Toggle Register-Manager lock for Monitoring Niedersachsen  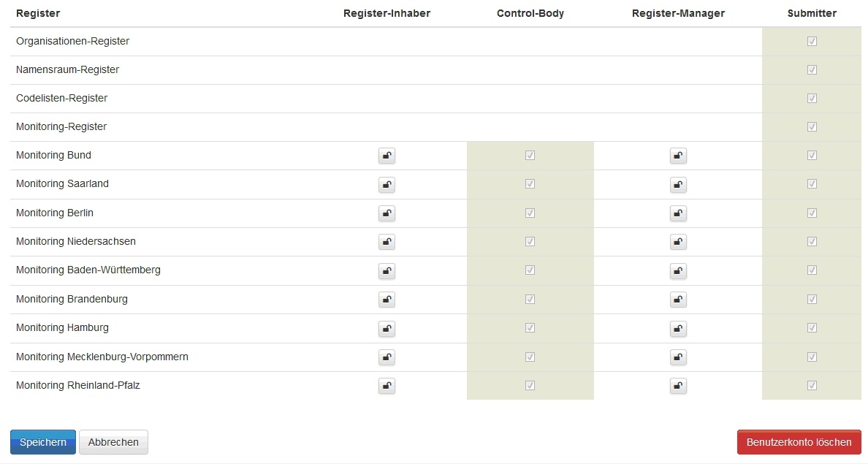pyautogui.click(x=678, y=242)
